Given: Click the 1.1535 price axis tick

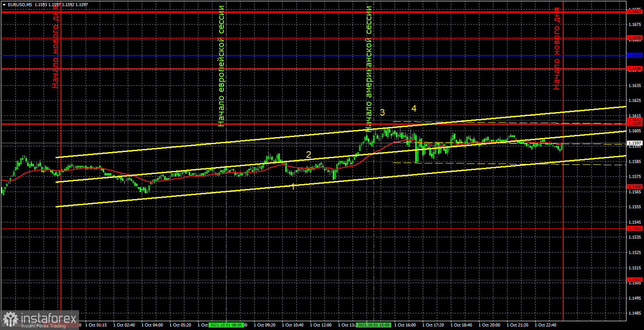Looking at the screenshot, I should point(635,237).
